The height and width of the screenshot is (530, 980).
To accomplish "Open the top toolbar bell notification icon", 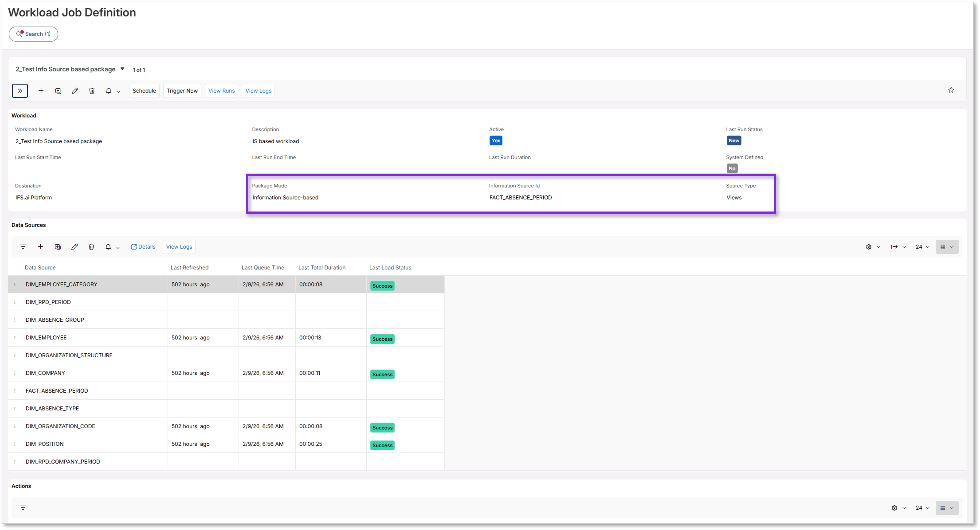I will pos(108,91).
